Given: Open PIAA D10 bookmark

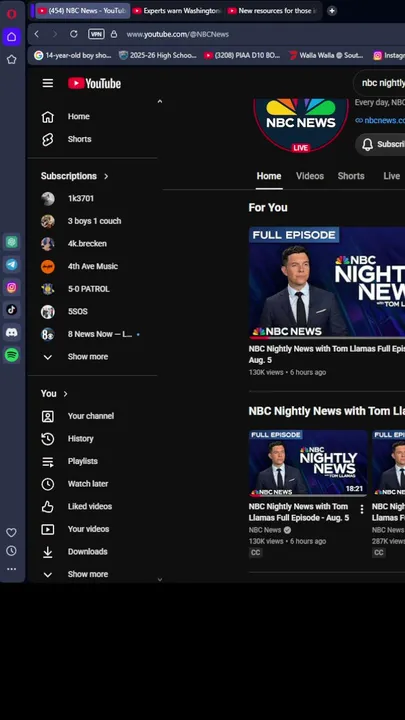Looking at the screenshot, I should (242, 55).
